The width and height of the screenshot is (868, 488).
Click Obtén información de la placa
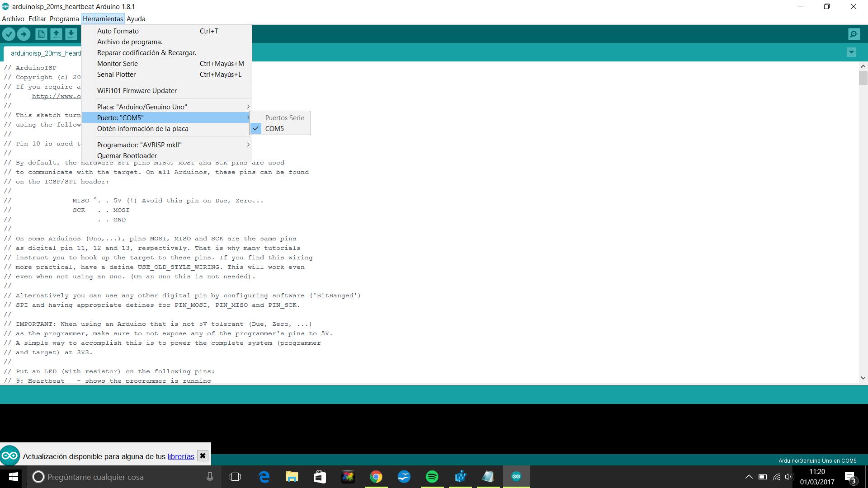[143, 129]
